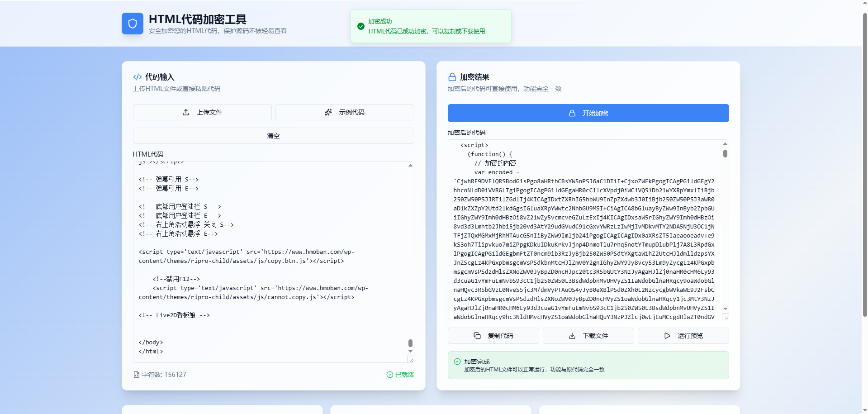Click the sparkle icon in 示例代码

(328, 112)
